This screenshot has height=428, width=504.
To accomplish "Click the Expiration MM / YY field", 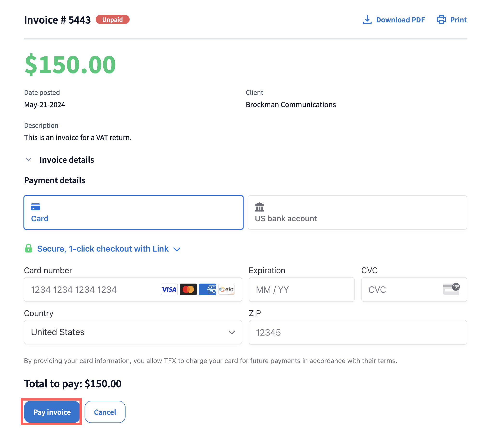I will pos(301,289).
